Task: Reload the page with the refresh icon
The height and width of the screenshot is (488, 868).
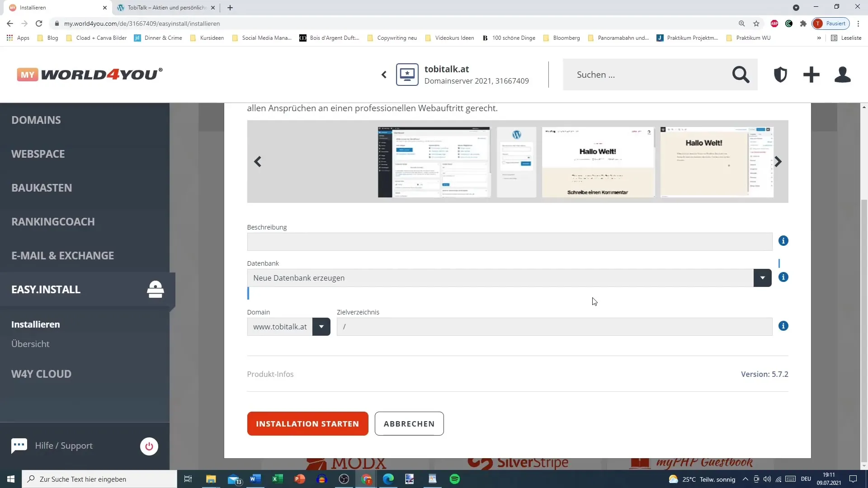Action: pos(39,23)
